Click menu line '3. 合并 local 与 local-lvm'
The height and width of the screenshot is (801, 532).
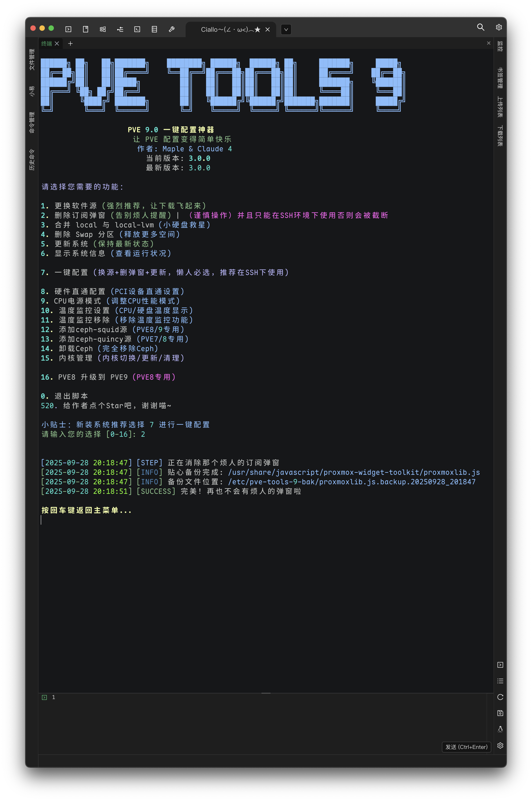pyautogui.click(x=126, y=225)
